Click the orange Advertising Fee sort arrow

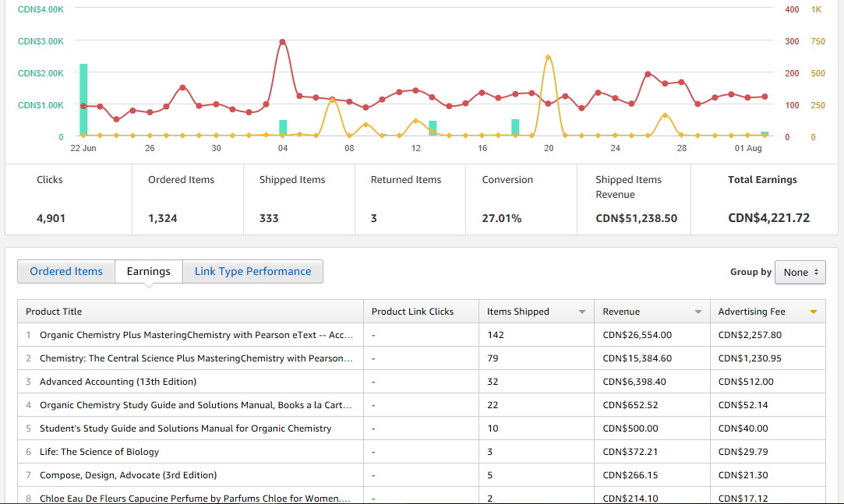(x=813, y=312)
